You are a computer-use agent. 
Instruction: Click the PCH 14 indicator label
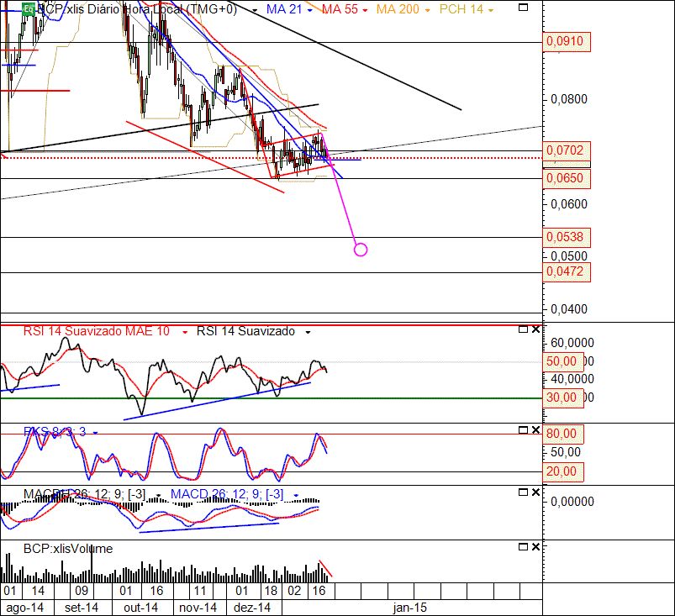461,9
